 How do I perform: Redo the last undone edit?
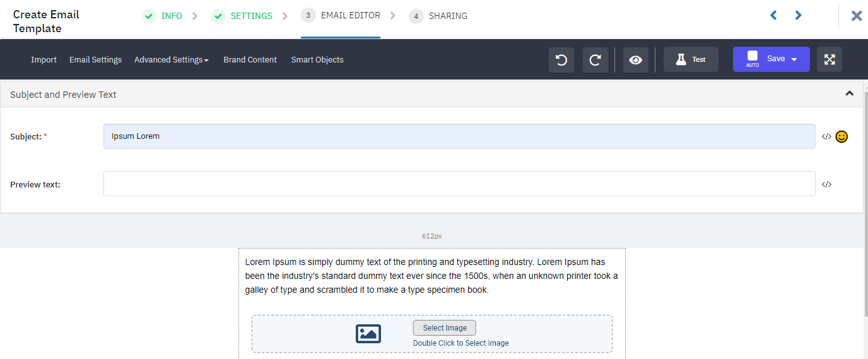pyautogui.click(x=595, y=60)
